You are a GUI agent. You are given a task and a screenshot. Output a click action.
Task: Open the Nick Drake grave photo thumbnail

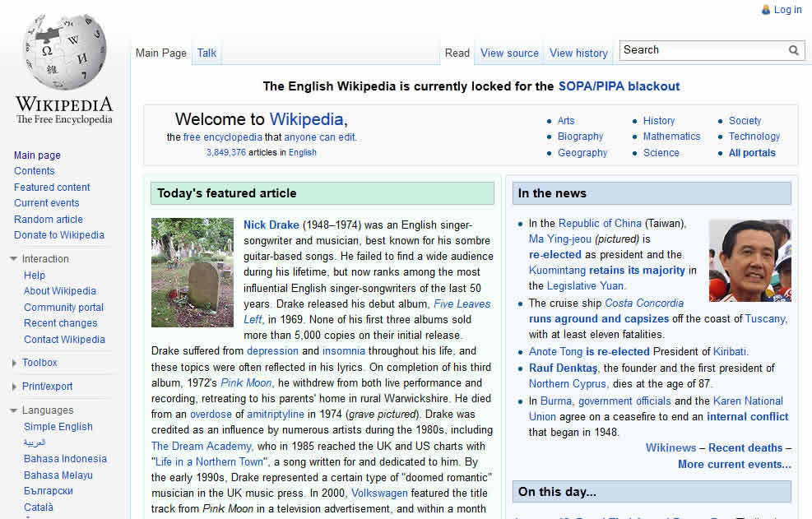(x=193, y=272)
